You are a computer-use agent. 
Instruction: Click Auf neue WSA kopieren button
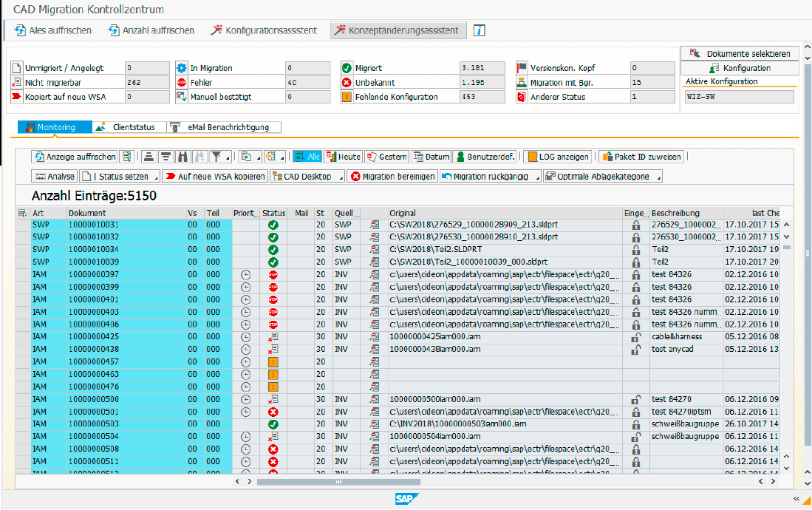coord(215,176)
